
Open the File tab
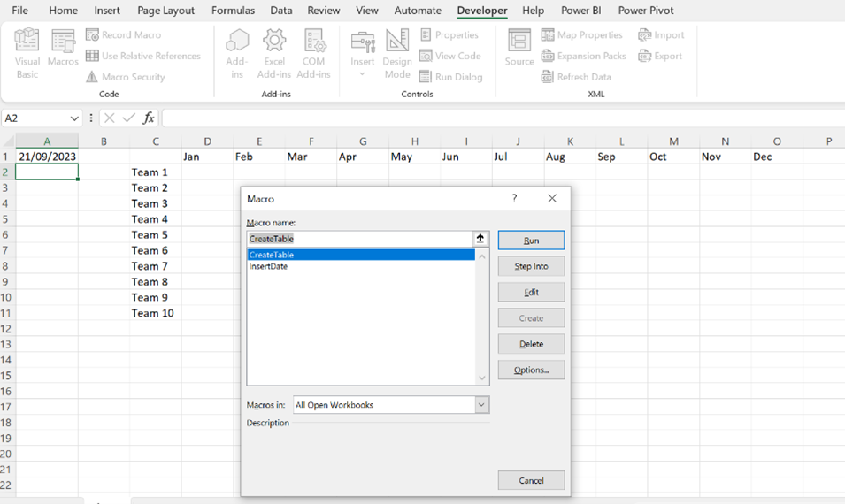pyautogui.click(x=20, y=11)
